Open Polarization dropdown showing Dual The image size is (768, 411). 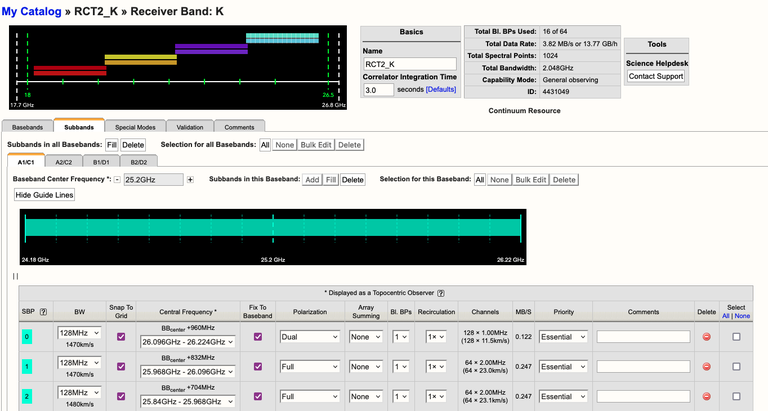pos(309,337)
